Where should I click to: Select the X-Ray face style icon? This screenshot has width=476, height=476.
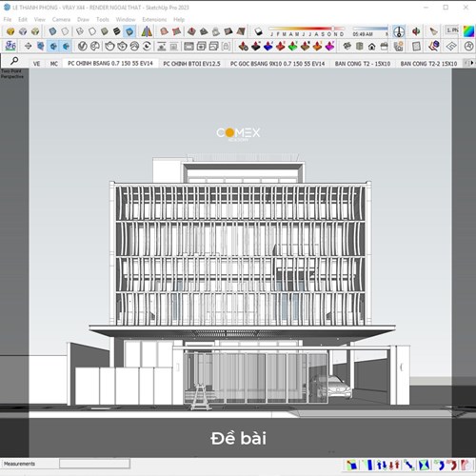coord(52,31)
